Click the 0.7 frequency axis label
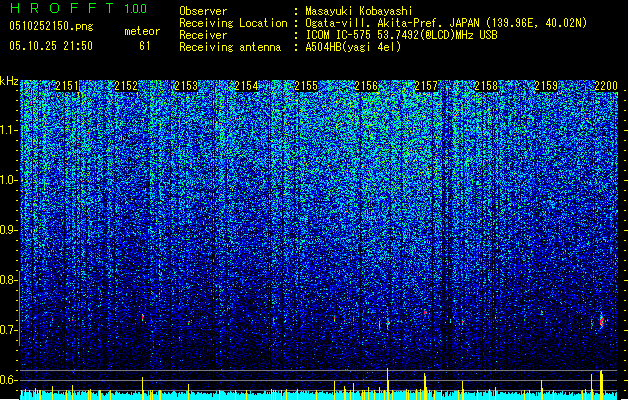Image resolution: width=629 pixels, height=400 pixels. (x=8, y=330)
